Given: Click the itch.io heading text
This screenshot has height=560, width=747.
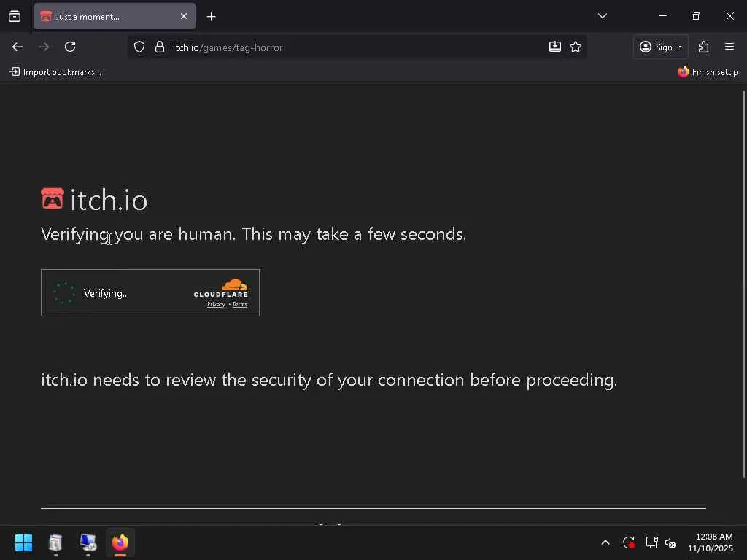Looking at the screenshot, I should 109,200.
